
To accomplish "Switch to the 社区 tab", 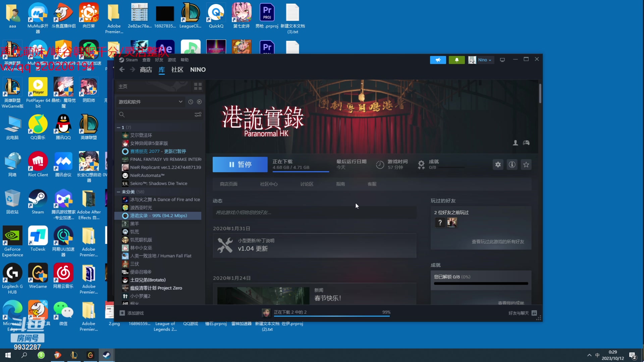I will click(177, 69).
